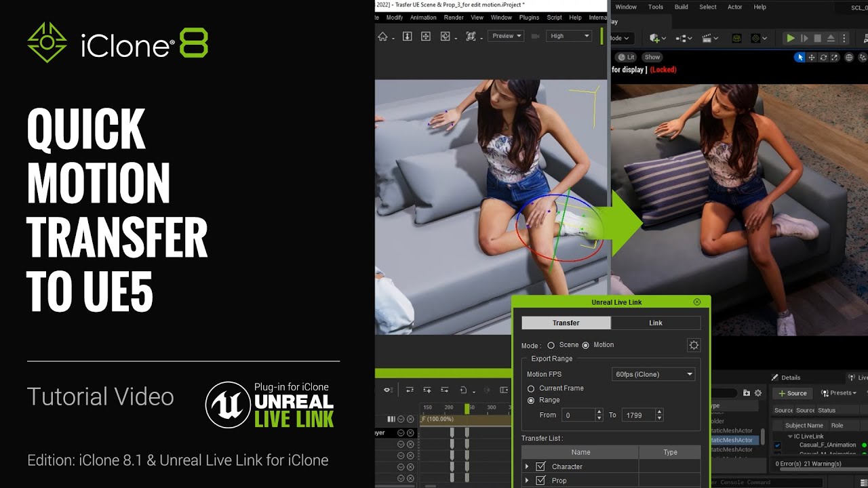The image size is (868, 488).
Task: Click the eye icon on timeline toolbar
Action: (x=388, y=390)
